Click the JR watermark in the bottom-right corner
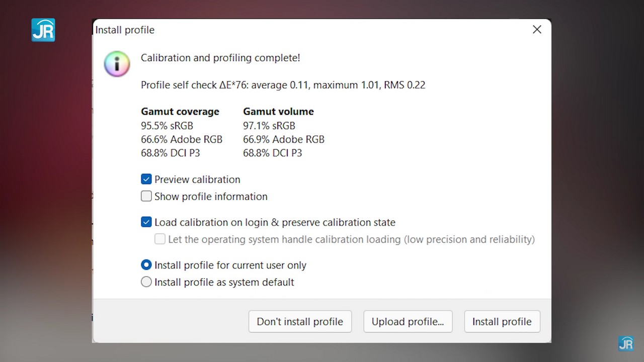This screenshot has width=644, height=362. coord(625,343)
